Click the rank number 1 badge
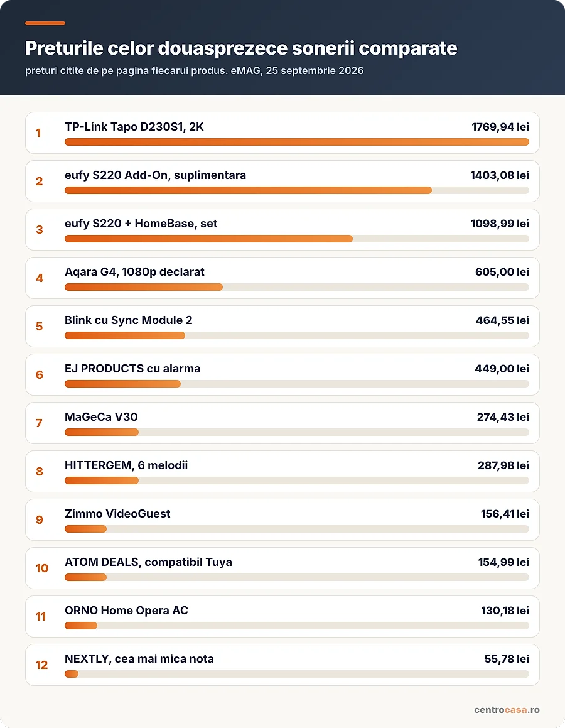565x728 pixels. pyautogui.click(x=39, y=133)
